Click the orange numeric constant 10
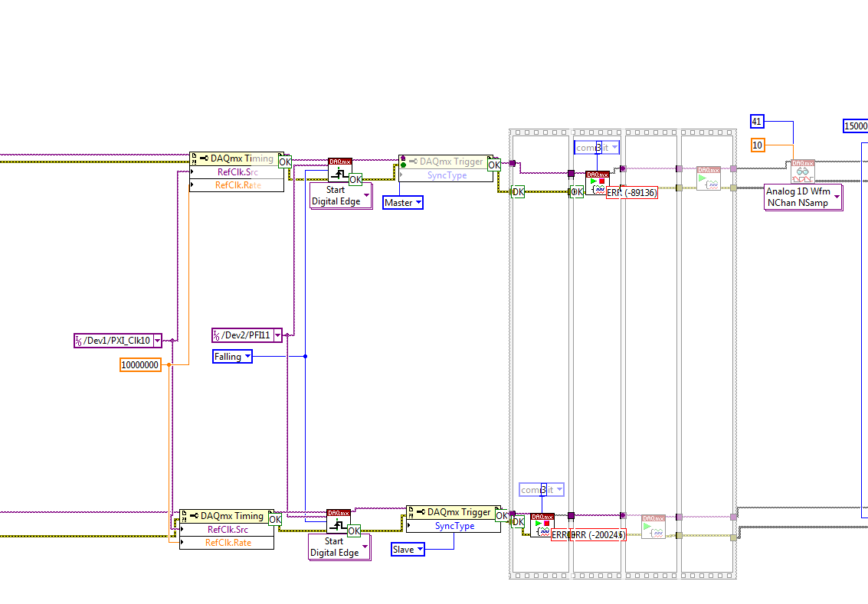Viewport: 868px width, 604px height. pos(758,145)
